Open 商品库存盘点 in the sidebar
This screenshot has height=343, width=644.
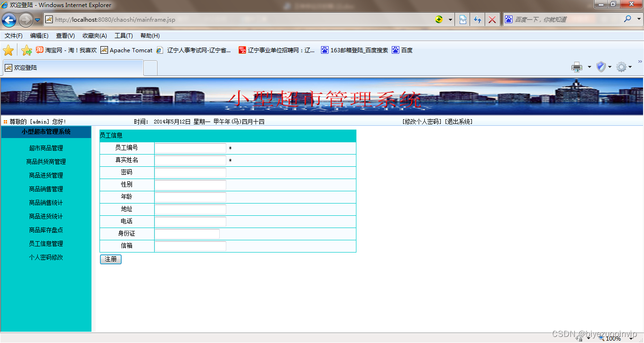point(46,230)
